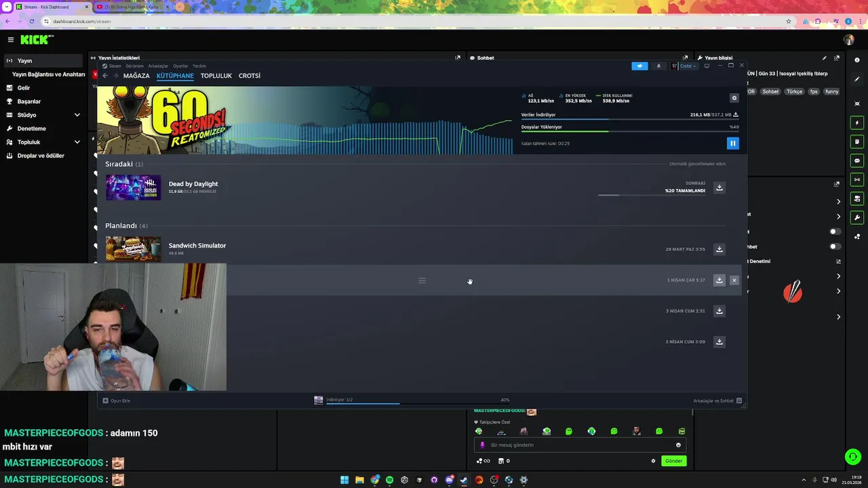Open Yardım menu in Steam
This screenshot has height=488, width=868.
[x=199, y=66]
